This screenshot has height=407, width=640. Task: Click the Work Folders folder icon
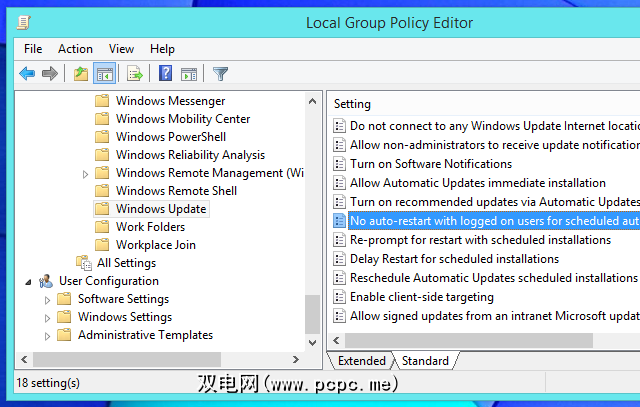[102, 227]
